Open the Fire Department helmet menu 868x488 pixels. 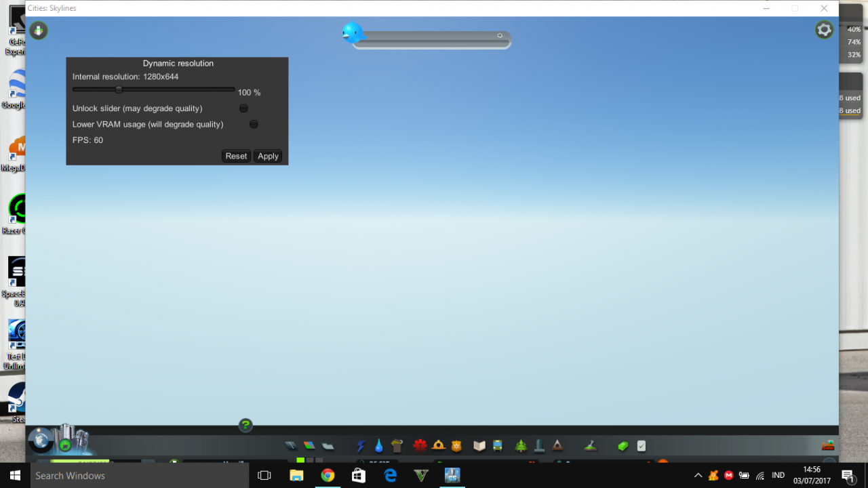[x=439, y=445]
